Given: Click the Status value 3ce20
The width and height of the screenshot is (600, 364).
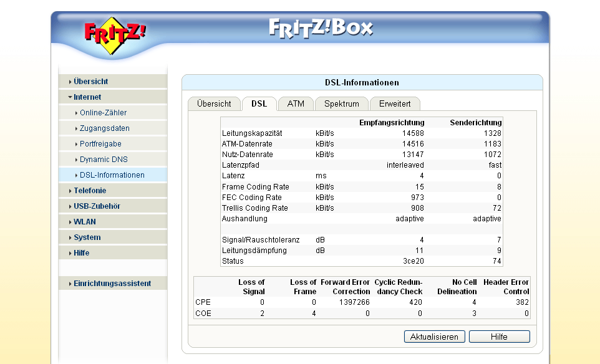Looking at the screenshot, I should (414, 261).
